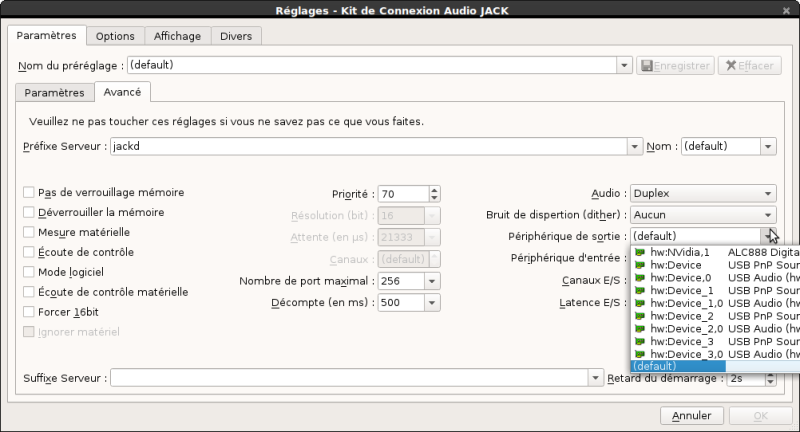Click the Effacer button
The height and width of the screenshot is (432, 800).
pyautogui.click(x=749, y=65)
